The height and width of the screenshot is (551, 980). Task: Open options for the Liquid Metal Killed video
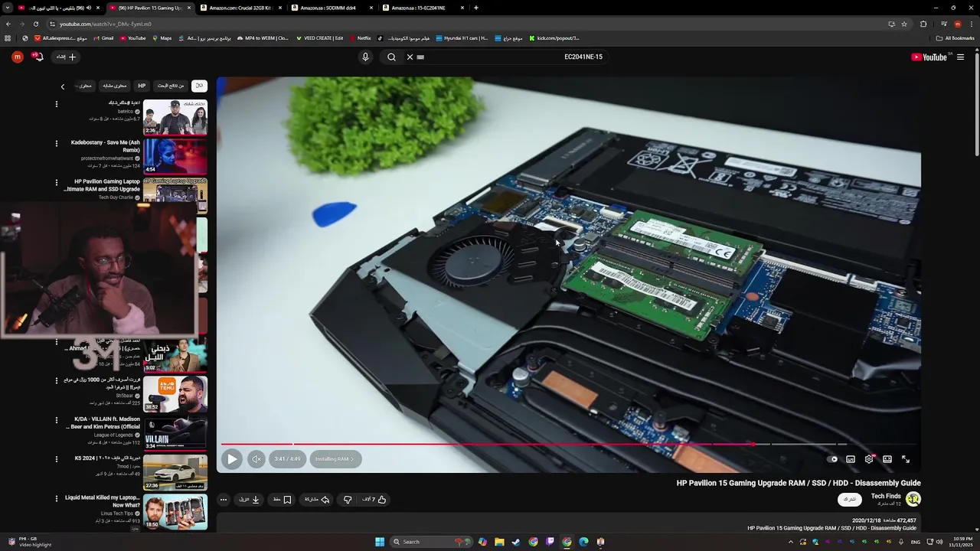click(56, 498)
